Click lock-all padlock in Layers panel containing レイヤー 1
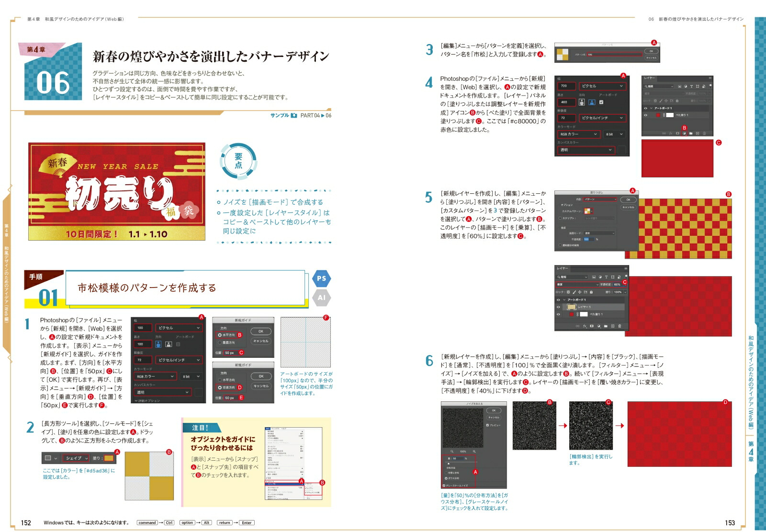766x532 pixels. tap(591, 292)
